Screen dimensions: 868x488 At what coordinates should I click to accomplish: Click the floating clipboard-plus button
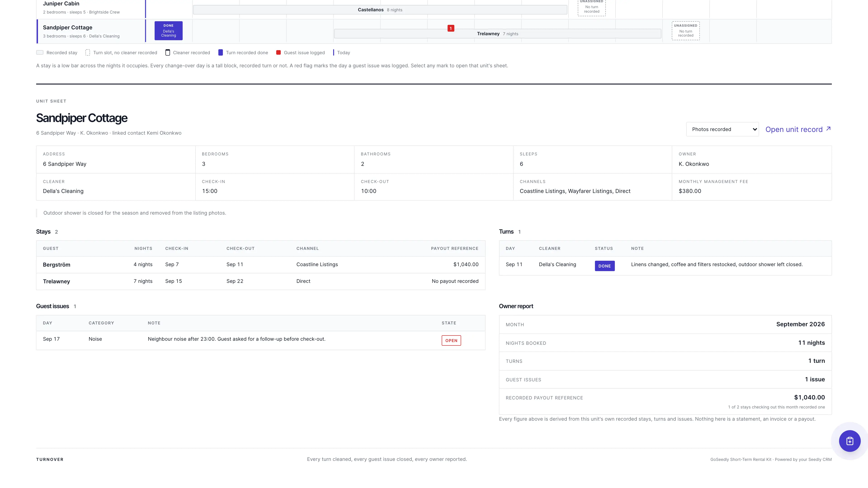click(849, 441)
